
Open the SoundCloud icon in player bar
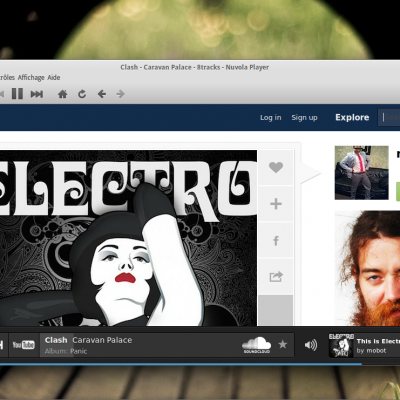point(256,345)
